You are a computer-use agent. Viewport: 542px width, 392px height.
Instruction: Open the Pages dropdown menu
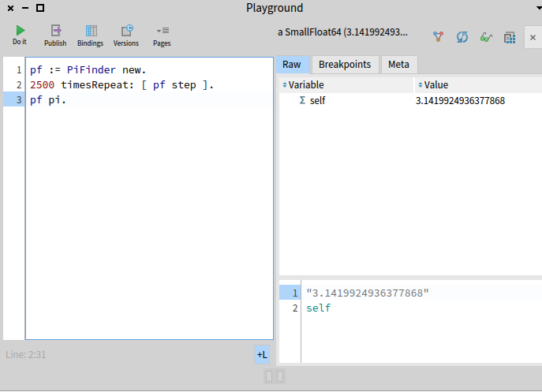pos(162,35)
